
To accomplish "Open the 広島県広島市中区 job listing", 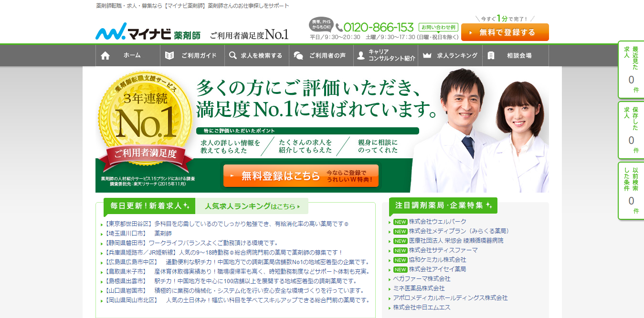I will 237,262.
